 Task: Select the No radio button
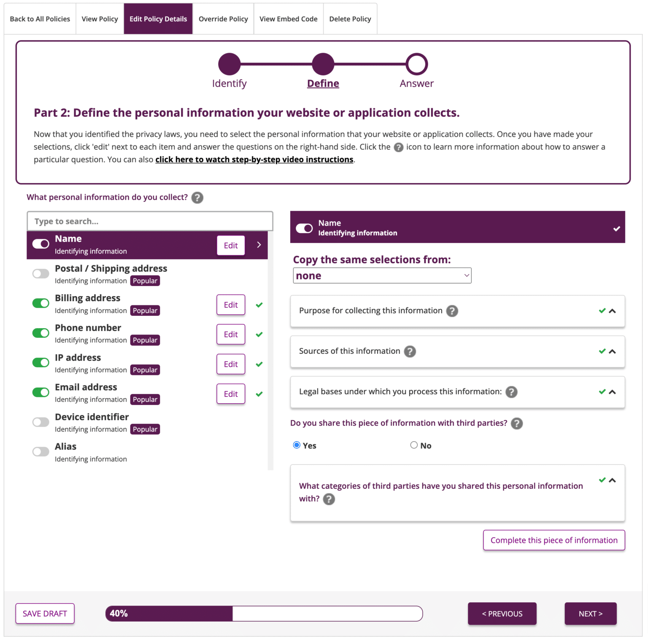pos(414,445)
